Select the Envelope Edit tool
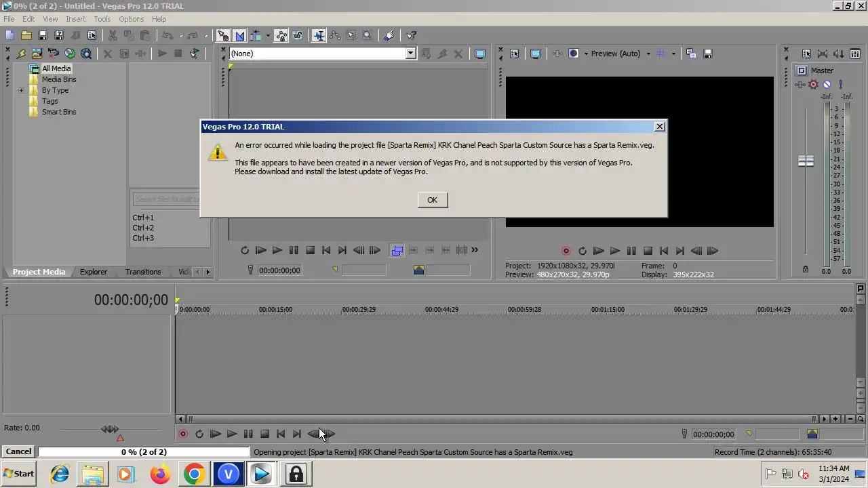The height and width of the screenshot is (488, 868). coord(335,35)
